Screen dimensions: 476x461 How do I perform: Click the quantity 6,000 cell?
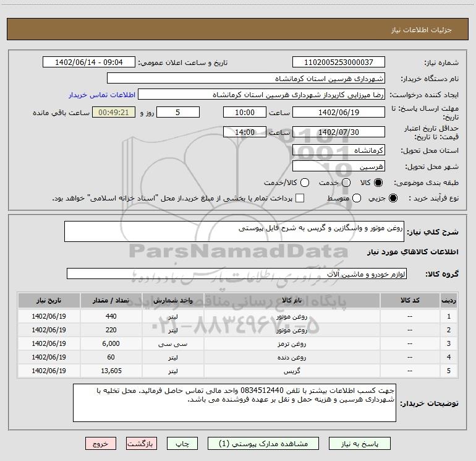[x=111, y=343]
